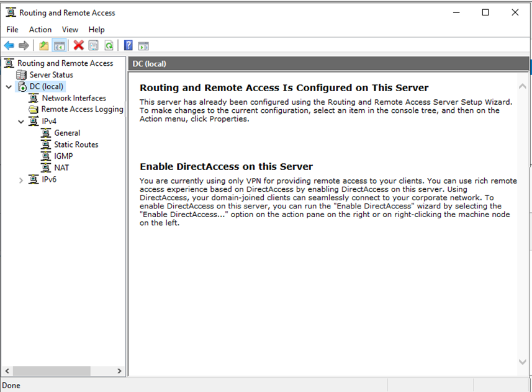Open the Help menu
Screen dimensions: 532x392
[x=96, y=30]
